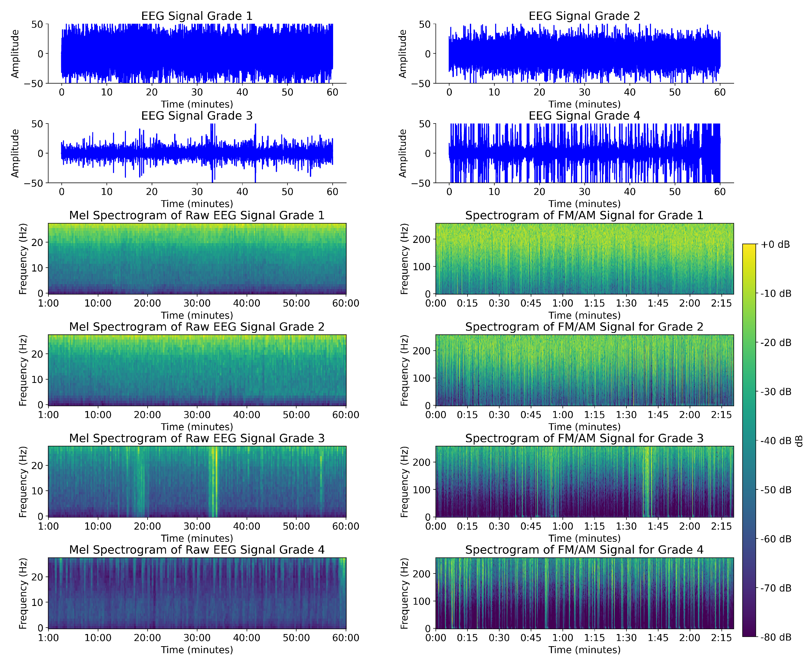Click "20" time tick under EEG Signal Grade 3

pos(151,192)
